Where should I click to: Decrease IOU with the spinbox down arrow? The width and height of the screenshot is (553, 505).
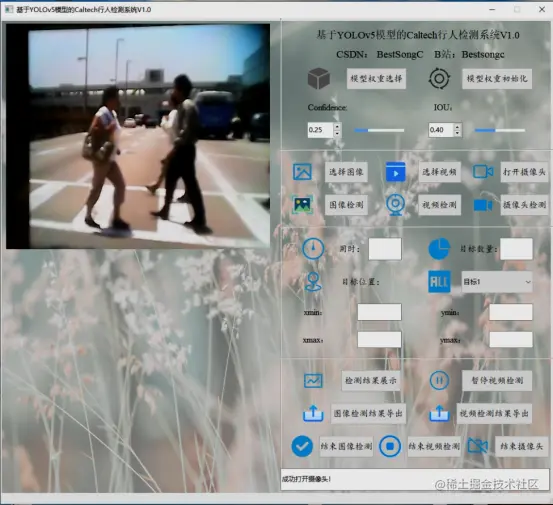[457, 133]
